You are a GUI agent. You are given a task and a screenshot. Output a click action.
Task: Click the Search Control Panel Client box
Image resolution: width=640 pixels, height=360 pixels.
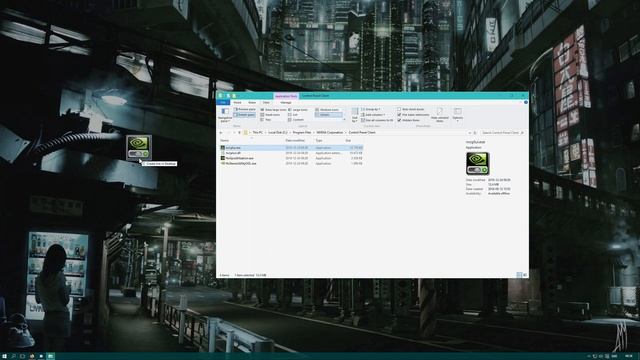click(x=502, y=133)
